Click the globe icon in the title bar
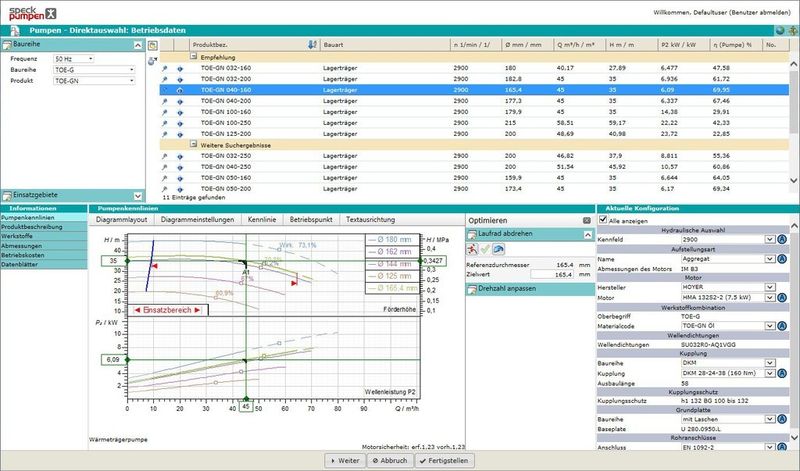The height and width of the screenshot is (471, 800). click(780, 31)
